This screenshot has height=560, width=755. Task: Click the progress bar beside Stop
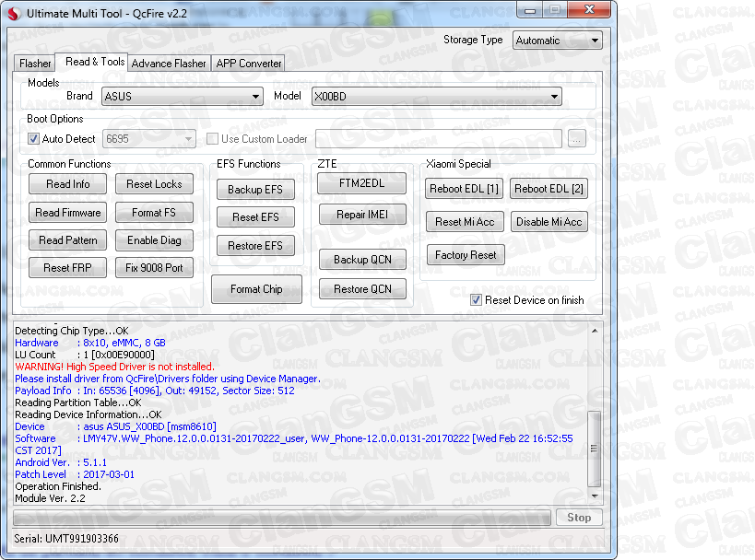tap(282, 519)
